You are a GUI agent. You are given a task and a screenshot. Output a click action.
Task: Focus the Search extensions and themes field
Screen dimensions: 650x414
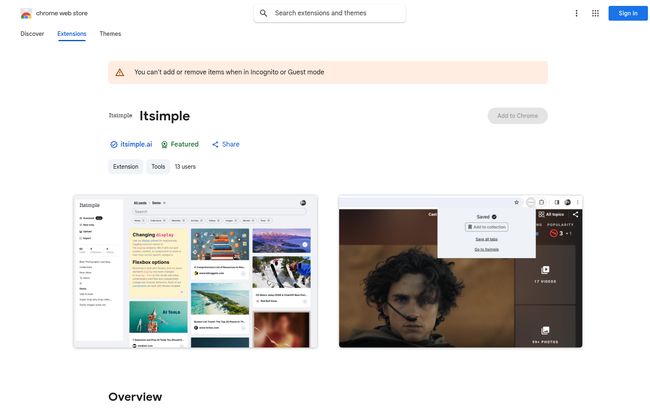coord(330,13)
